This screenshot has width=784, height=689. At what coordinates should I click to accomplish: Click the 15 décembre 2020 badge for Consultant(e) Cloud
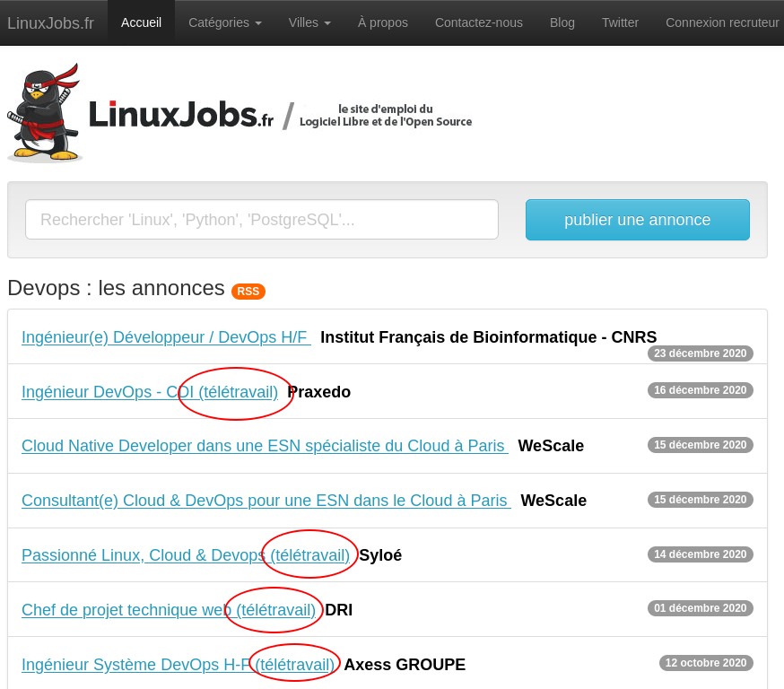pyautogui.click(x=700, y=499)
